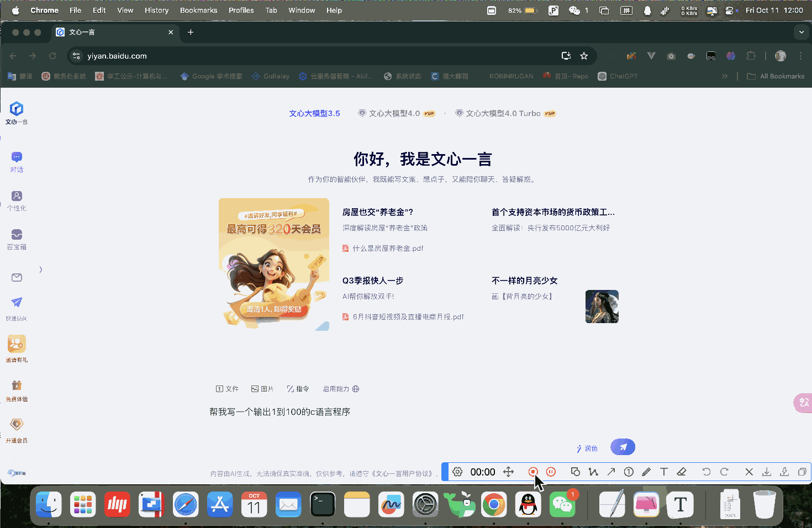Expand the hidden bookmarks overflow chevron

[725, 76]
